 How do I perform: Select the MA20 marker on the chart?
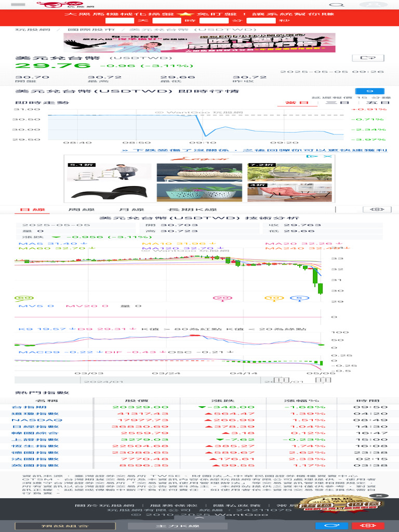click(222, 298)
